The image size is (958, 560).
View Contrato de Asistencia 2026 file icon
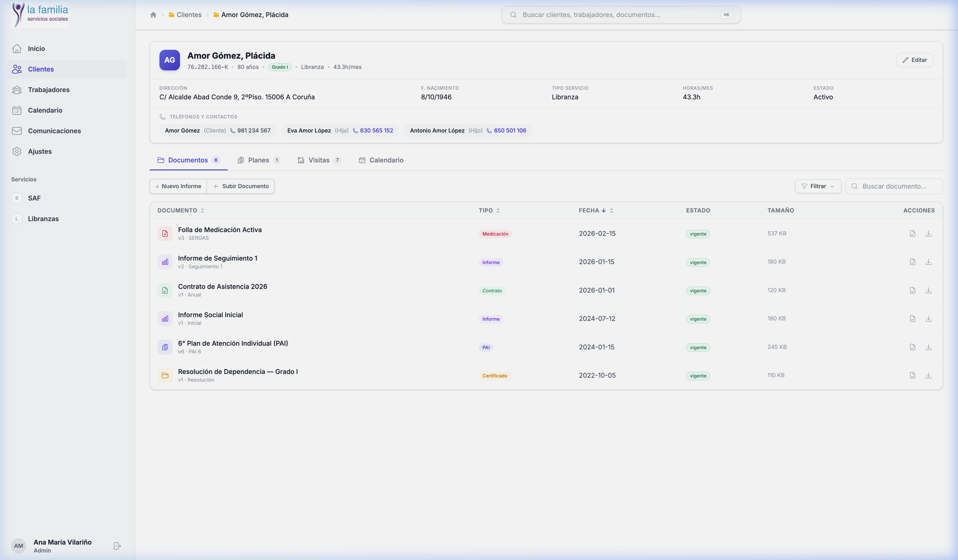[x=912, y=291]
